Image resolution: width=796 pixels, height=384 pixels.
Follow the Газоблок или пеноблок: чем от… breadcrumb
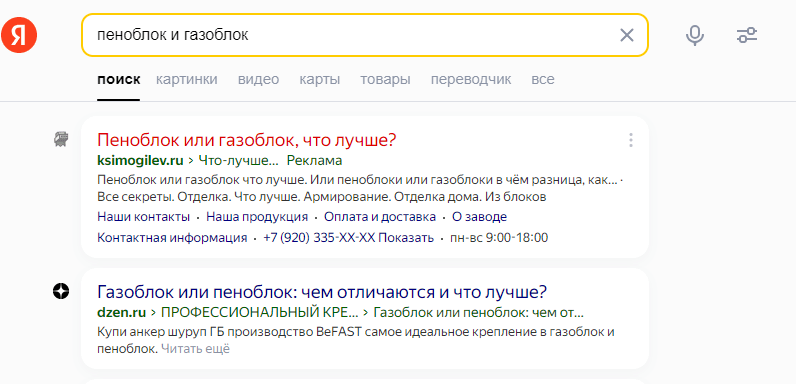(478, 312)
